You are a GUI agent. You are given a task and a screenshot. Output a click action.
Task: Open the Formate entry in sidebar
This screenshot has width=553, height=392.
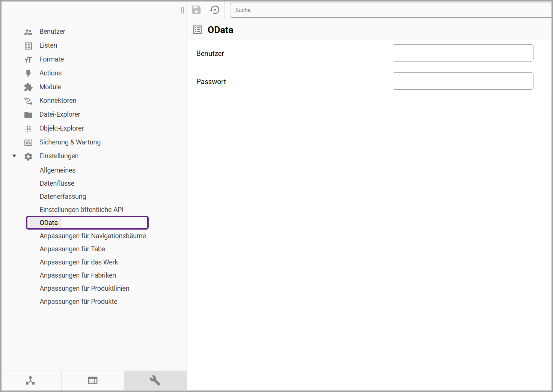coord(51,59)
